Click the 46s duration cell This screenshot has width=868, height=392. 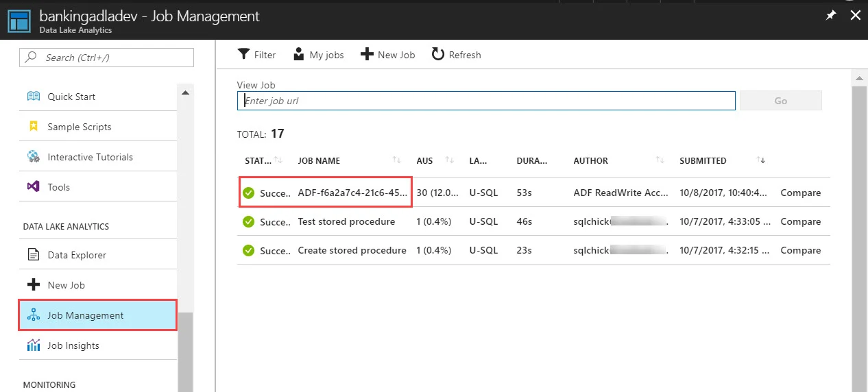(x=524, y=222)
